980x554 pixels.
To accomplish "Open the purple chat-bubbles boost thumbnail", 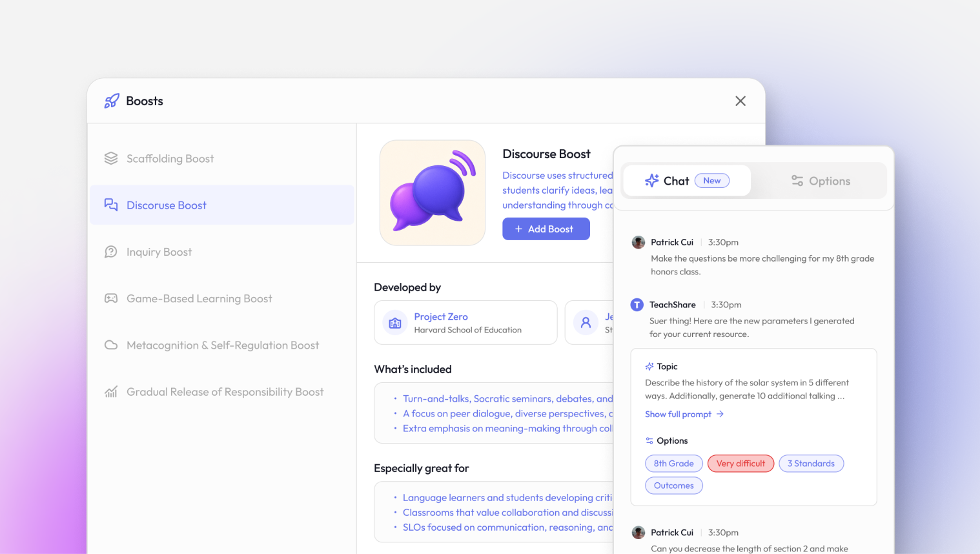I will [x=433, y=192].
